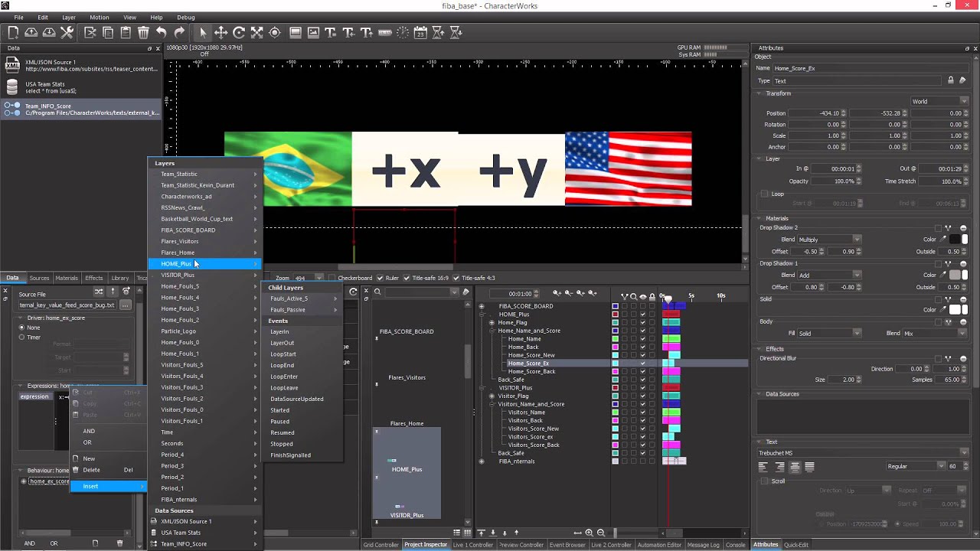Click the New project icon in the toolbar
Screen dimensions: 980x551
click(x=13, y=32)
